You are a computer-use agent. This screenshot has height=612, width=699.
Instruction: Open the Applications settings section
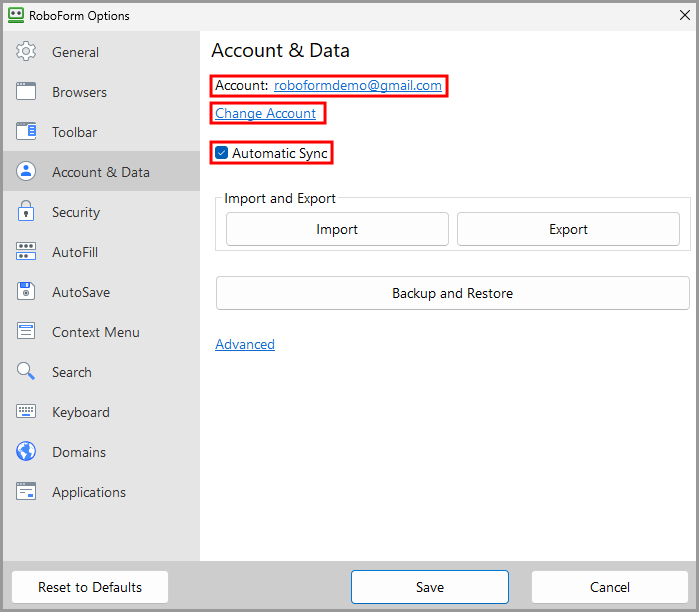[x=89, y=492]
